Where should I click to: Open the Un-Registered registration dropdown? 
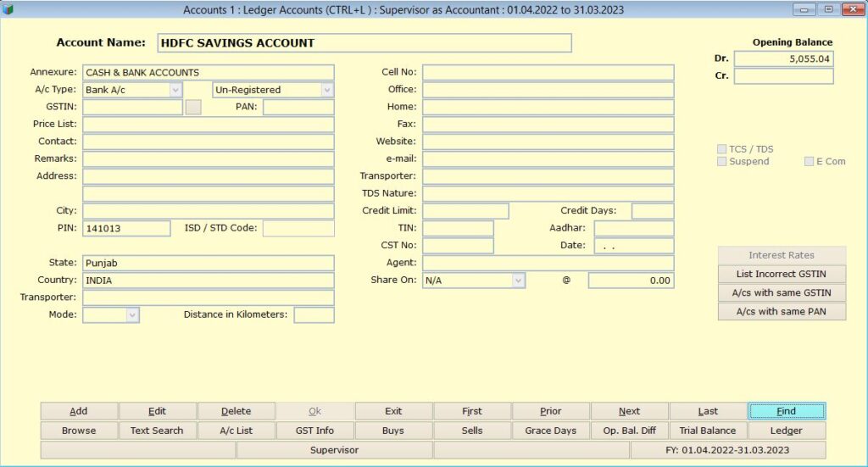click(x=327, y=90)
